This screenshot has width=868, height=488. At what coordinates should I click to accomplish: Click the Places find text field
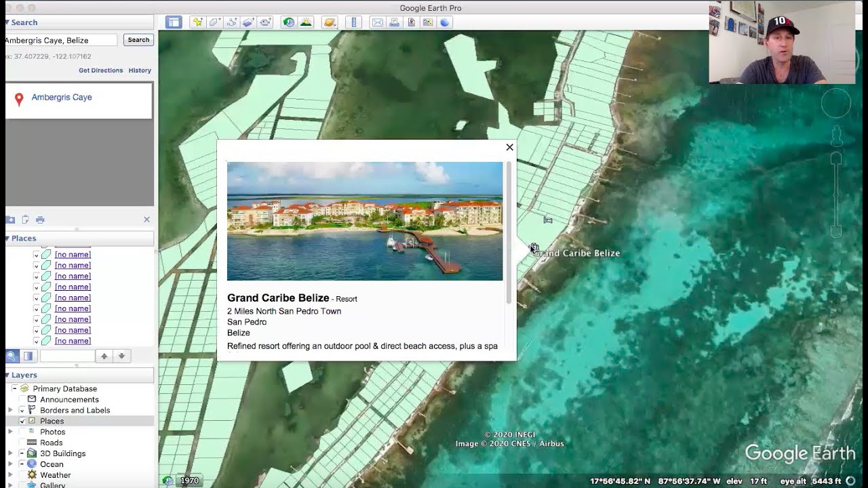(x=67, y=356)
